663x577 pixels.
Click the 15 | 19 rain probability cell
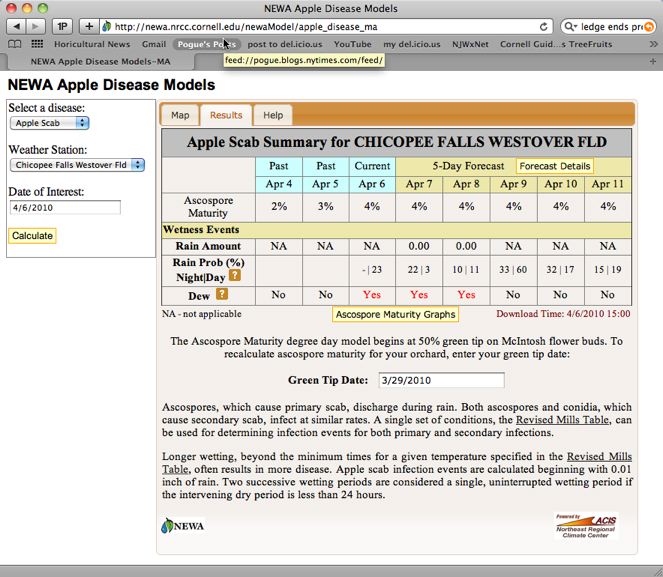coord(608,270)
